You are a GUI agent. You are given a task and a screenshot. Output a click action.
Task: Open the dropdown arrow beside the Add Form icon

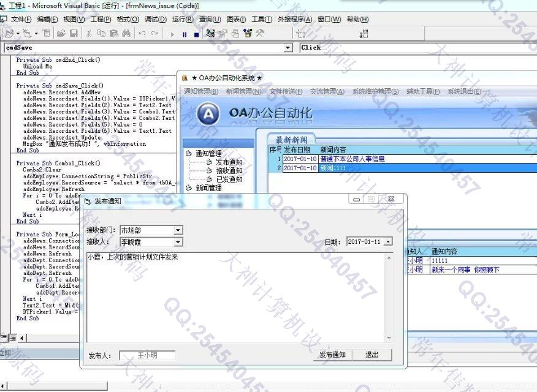[x=36, y=34]
